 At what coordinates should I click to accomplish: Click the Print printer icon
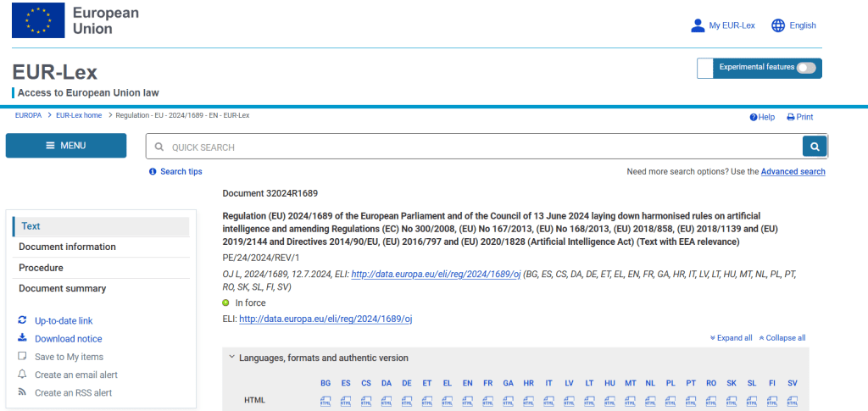pyautogui.click(x=791, y=117)
